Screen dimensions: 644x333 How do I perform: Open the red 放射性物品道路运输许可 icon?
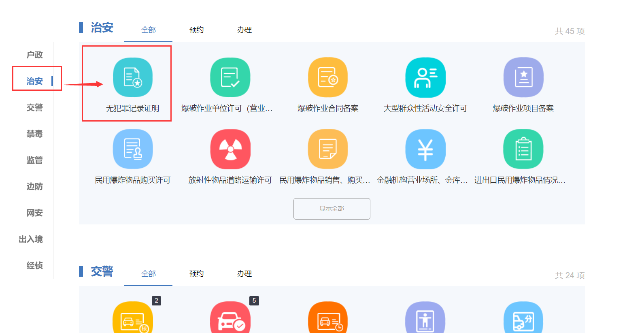click(x=230, y=149)
